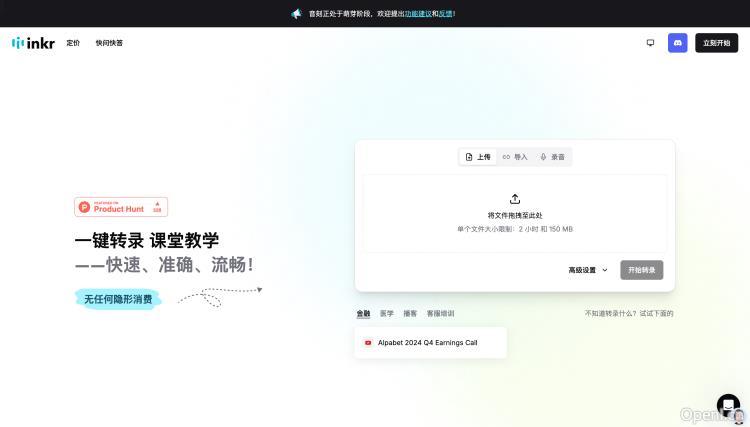Open the inkr logo homepage

pos(33,43)
